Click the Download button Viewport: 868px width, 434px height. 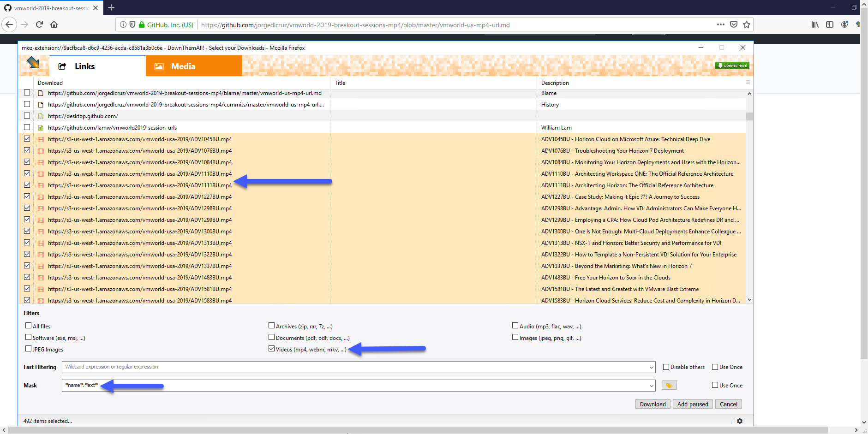coord(652,404)
